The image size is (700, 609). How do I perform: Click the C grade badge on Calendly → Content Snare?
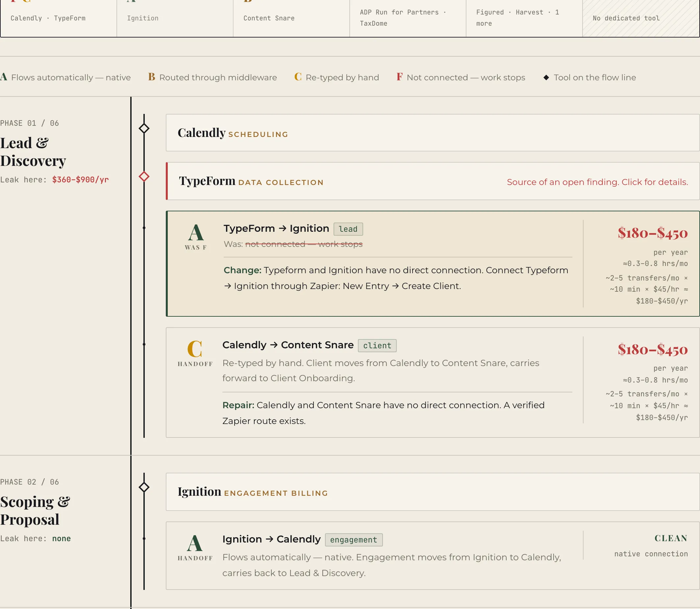tap(195, 349)
